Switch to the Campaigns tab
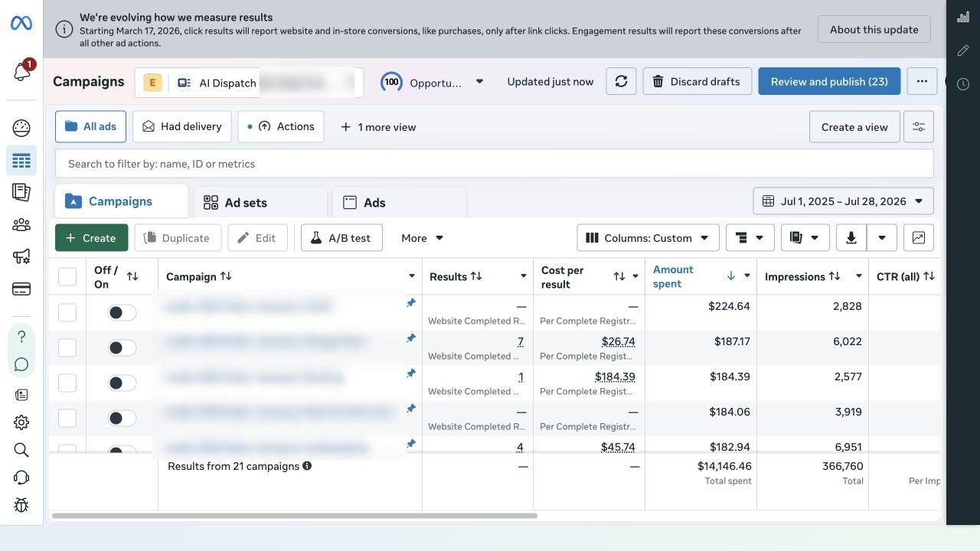This screenshot has height=551, width=980. tap(121, 201)
